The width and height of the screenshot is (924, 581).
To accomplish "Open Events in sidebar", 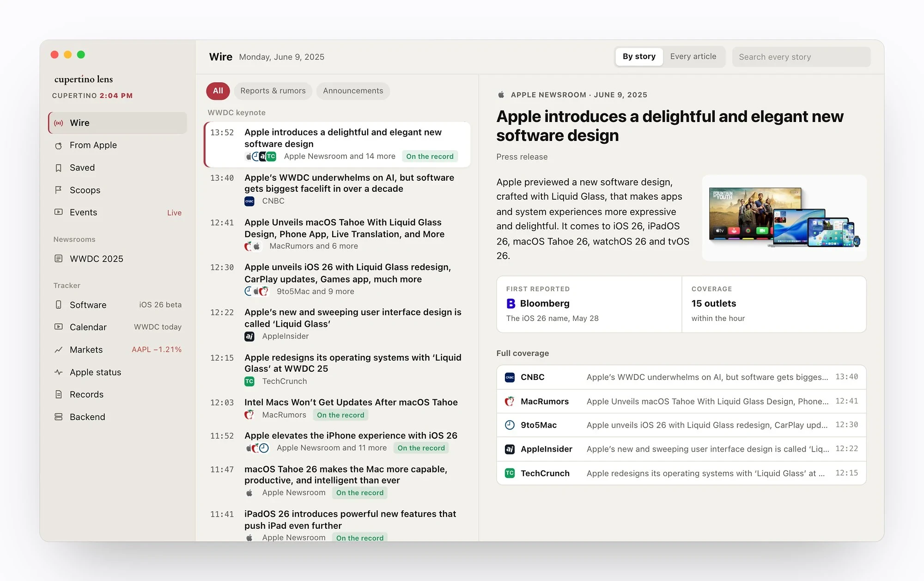I will click(x=118, y=213).
